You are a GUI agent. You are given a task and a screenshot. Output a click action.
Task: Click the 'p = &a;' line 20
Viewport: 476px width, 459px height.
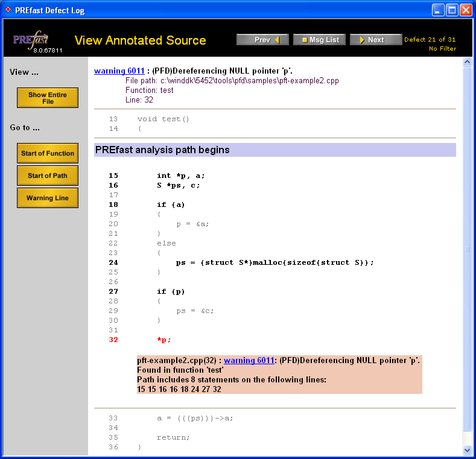click(x=192, y=224)
